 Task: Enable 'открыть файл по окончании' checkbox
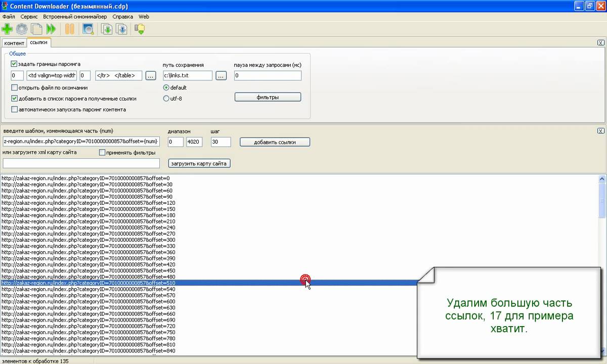point(14,87)
